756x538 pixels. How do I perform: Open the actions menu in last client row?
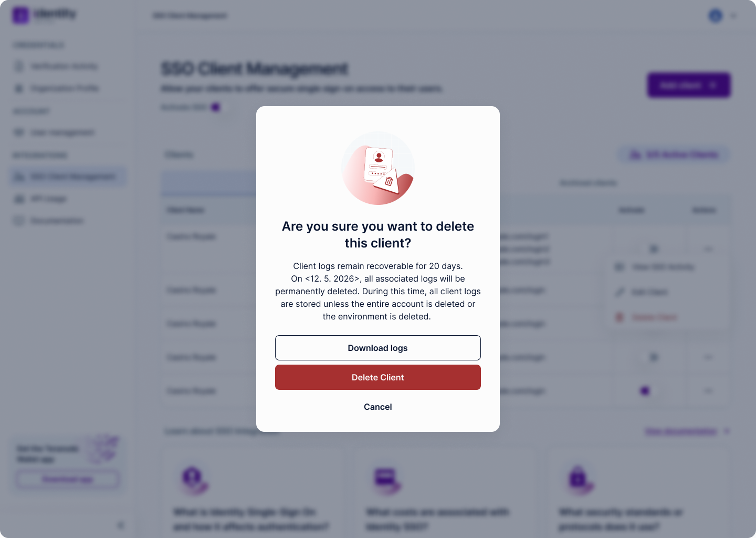tap(708, 391)
